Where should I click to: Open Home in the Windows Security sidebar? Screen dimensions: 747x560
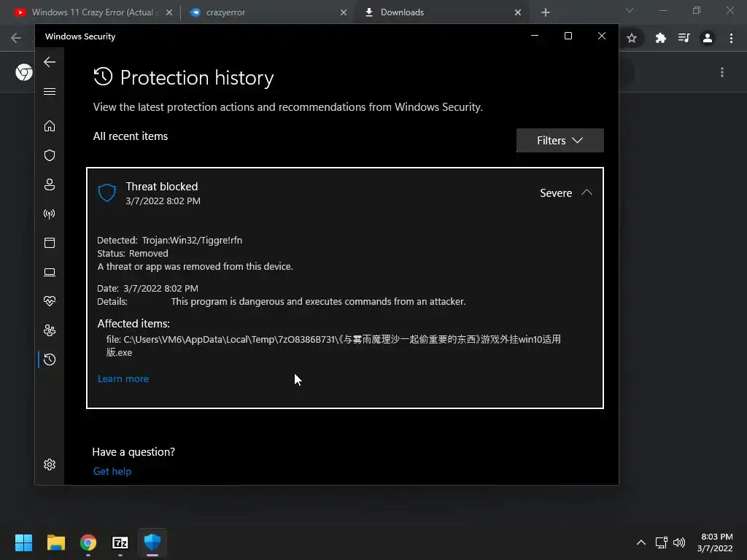point(50,125)
